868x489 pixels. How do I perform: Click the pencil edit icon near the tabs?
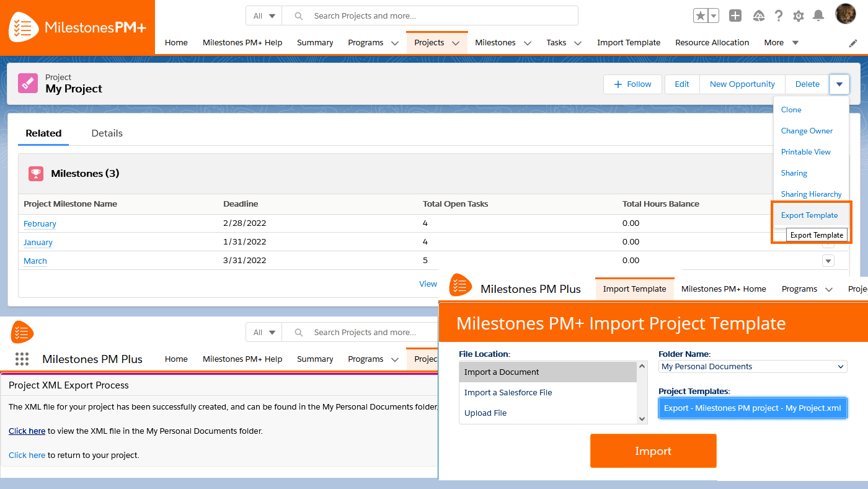(x=853, y=42)
